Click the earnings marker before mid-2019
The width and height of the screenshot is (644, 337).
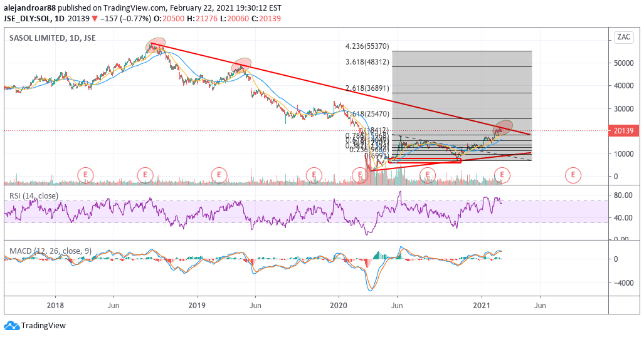point(219,175)
